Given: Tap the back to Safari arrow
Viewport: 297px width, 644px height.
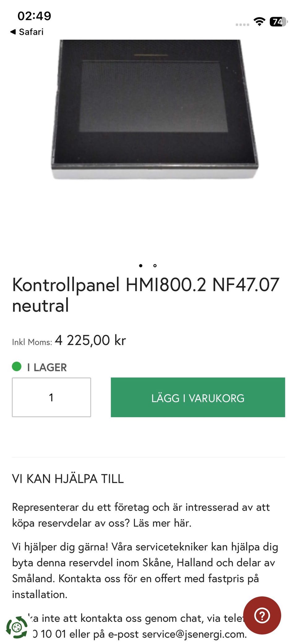Looking at the screenshot, I should pos(13,32).
